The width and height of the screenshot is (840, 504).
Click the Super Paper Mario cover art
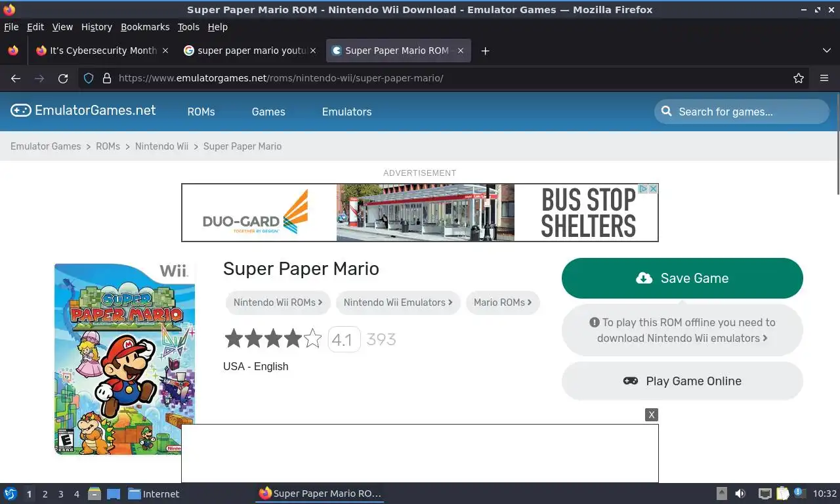125,359
